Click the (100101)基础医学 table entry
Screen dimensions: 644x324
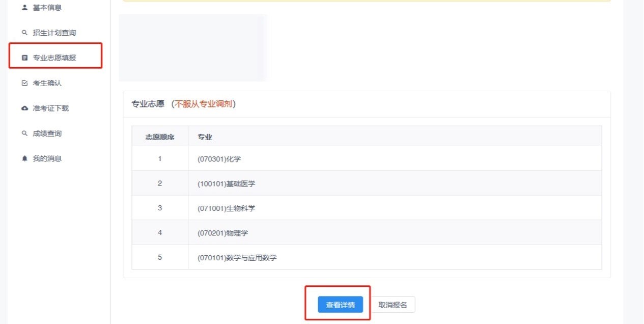point(226,183)
